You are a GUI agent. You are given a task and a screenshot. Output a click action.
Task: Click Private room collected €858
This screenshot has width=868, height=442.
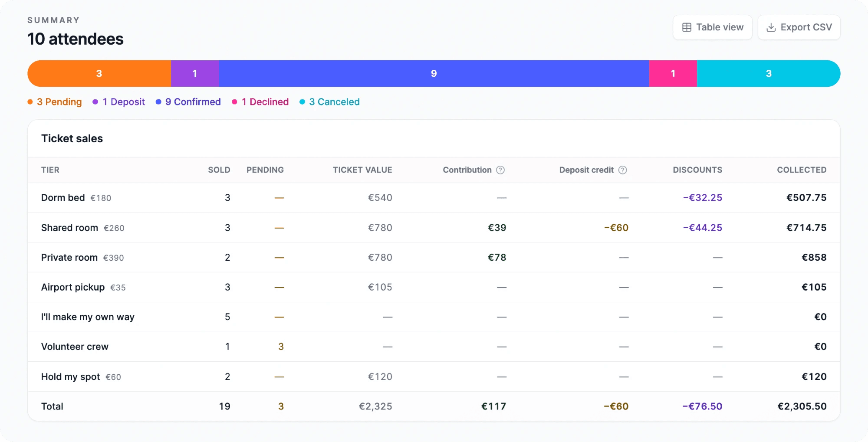point(814,258)
